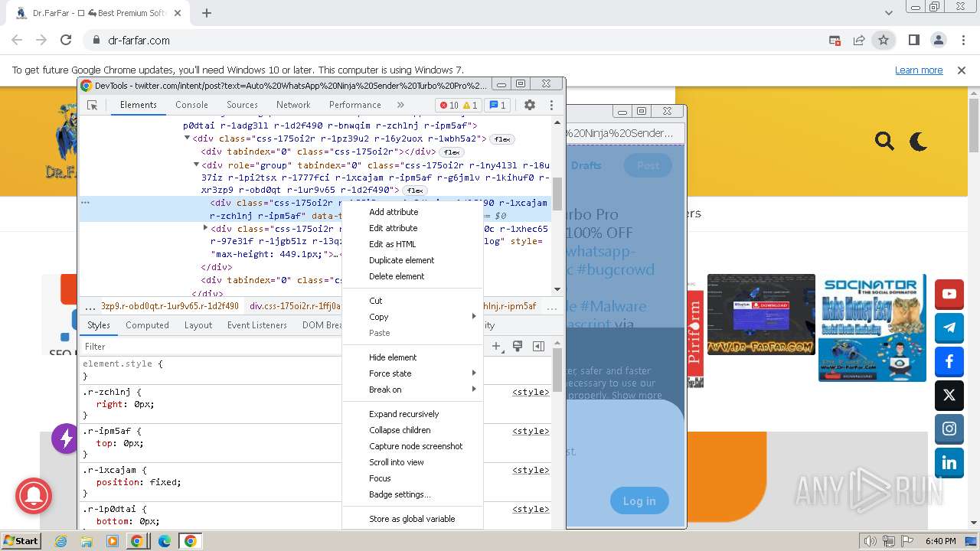
Task: Open the selected node's three-dot actions
Action: [x=86, y=203]
